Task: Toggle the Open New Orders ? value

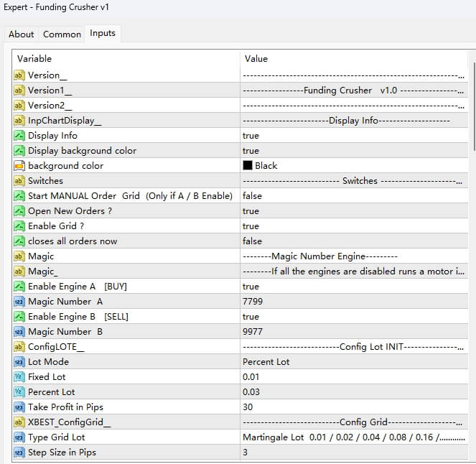Action: coord(251,211)
